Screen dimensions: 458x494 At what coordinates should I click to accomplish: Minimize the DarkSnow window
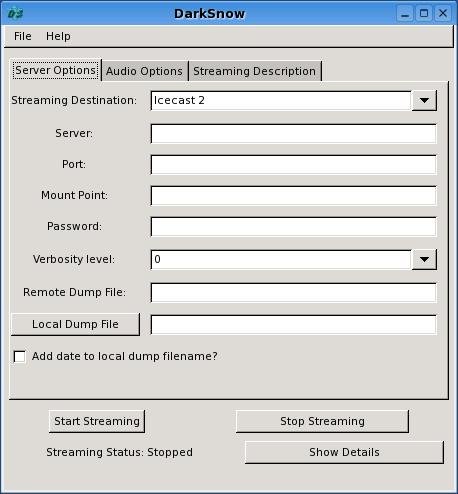click(x=405, y=14)
